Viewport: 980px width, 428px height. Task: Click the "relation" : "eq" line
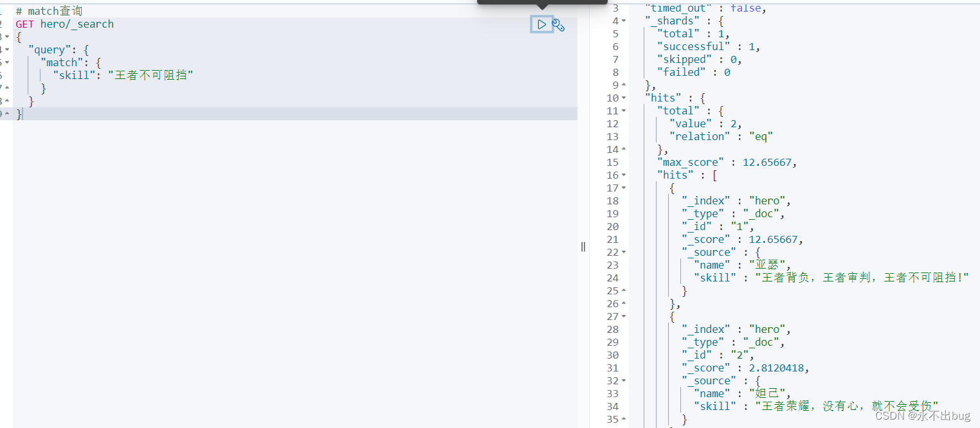point(721,136)
